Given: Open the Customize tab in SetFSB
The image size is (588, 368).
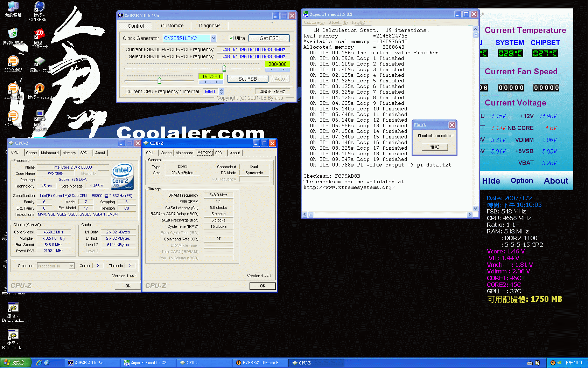Looking at the screenshot, I should [172, 26].
